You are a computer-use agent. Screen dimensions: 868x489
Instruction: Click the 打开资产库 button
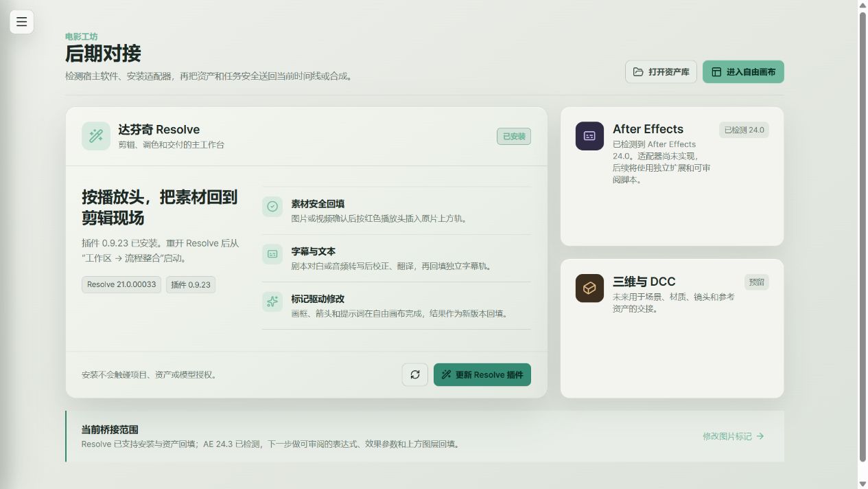[x=661, y=71]
